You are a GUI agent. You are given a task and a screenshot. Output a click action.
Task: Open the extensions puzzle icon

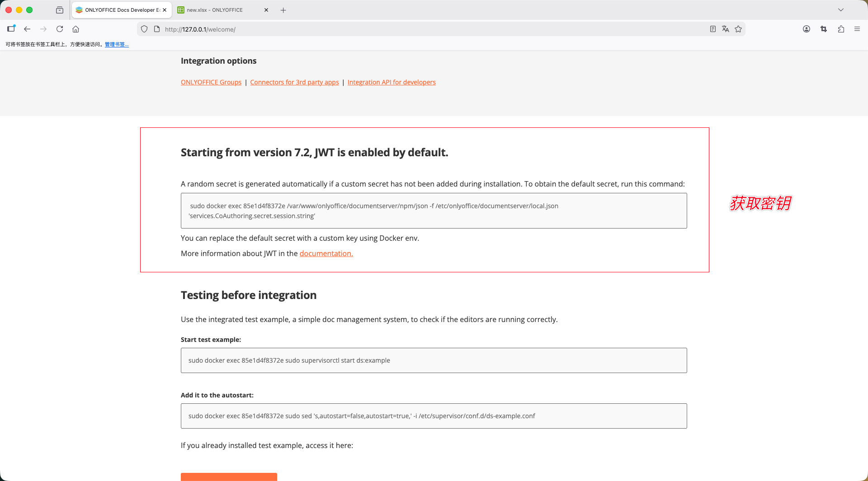[841, 29]
